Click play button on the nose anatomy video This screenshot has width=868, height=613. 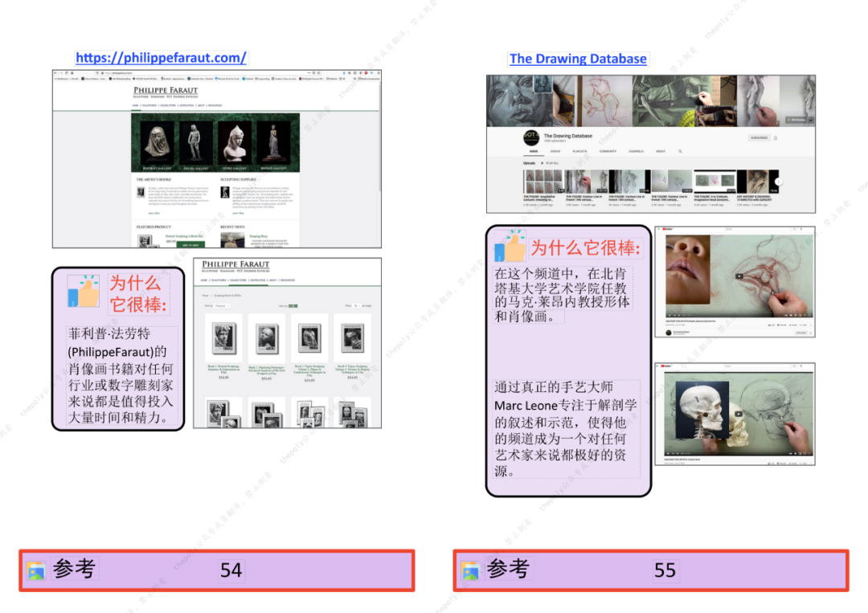click(739, 276)
